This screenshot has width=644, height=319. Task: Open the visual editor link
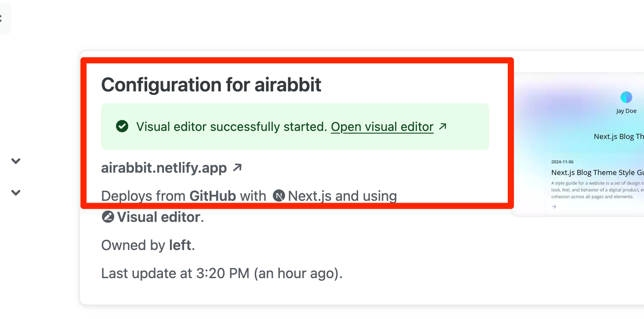click(x=382, y=127)
